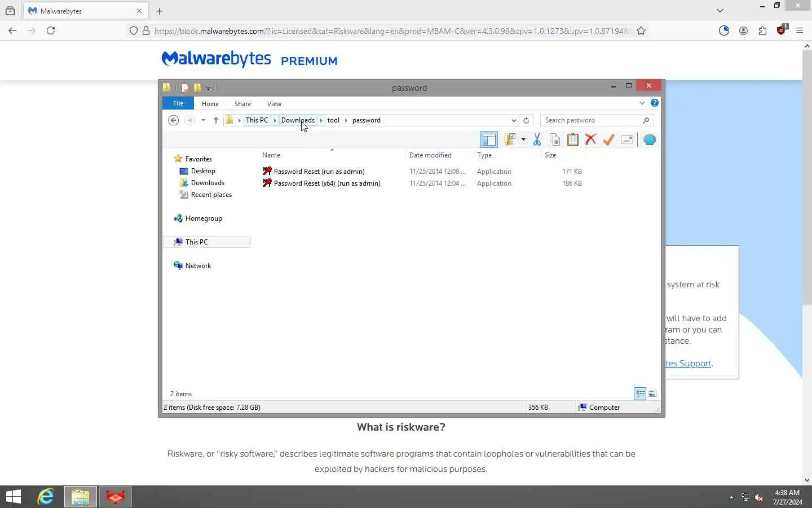Image resolution: width=812 pixels, height=508 pixels.
Task: Select Recent places in navigation pane
Action: (211, 195)
